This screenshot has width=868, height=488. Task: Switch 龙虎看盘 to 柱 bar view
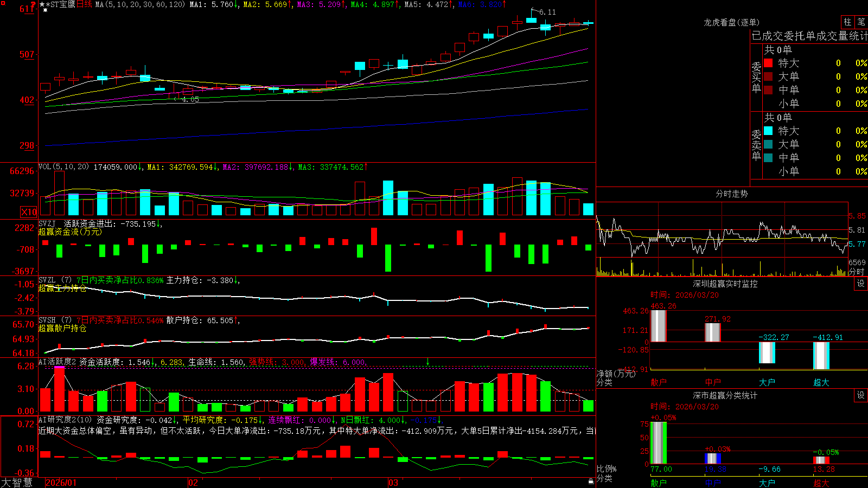click(x=847, y=22)
